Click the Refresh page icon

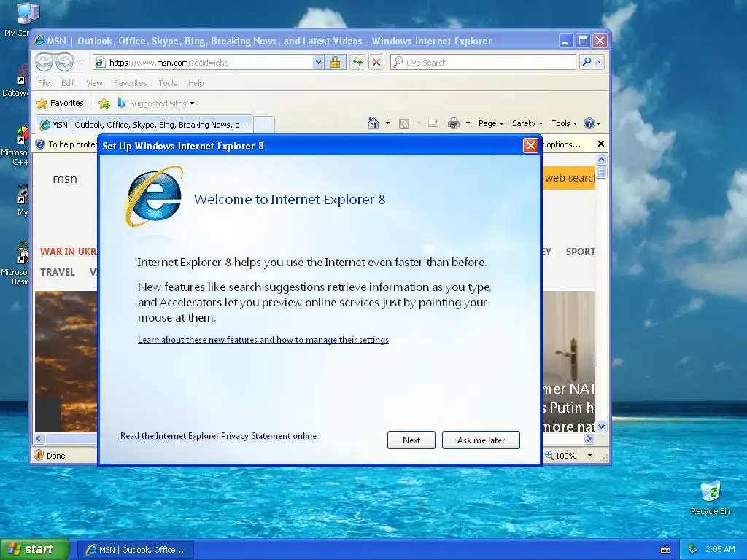357,63
